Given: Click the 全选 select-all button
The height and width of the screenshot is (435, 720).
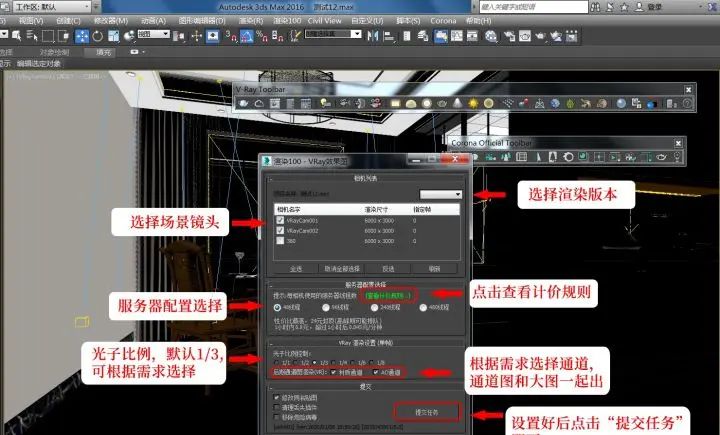Looking at the screenshot, I should 296,268.
